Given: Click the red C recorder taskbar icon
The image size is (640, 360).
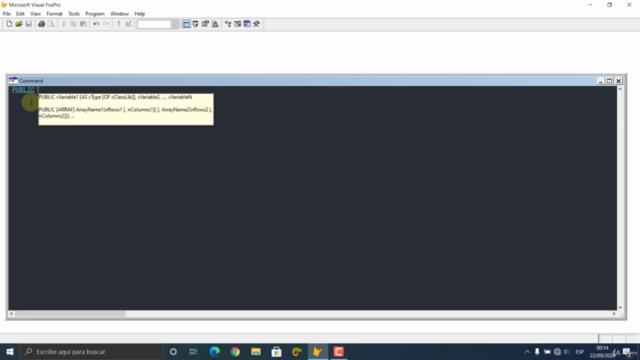Looking at the screenshot, I should [338, 351].
